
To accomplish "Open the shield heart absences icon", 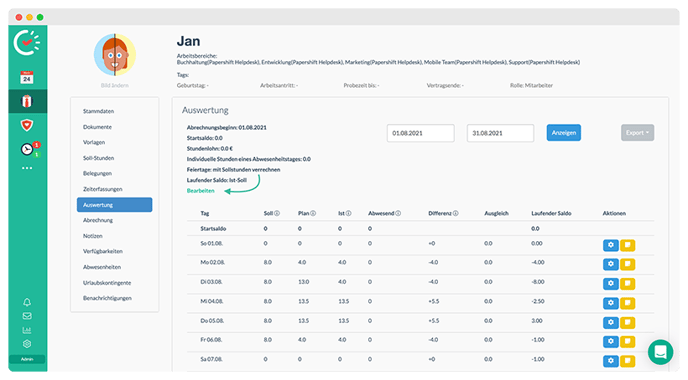I will click(27, 125).
